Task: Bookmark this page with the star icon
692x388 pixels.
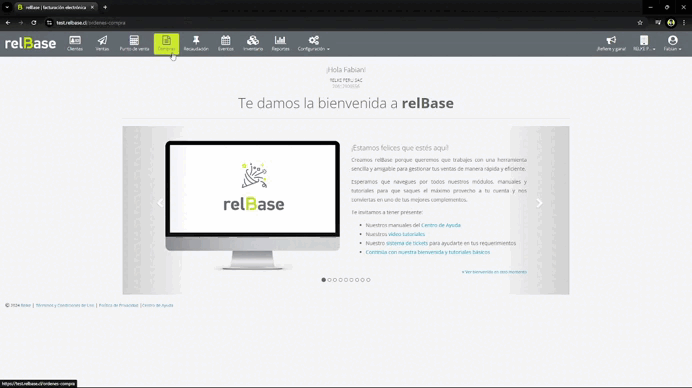Action: click(x=640, y=23)
